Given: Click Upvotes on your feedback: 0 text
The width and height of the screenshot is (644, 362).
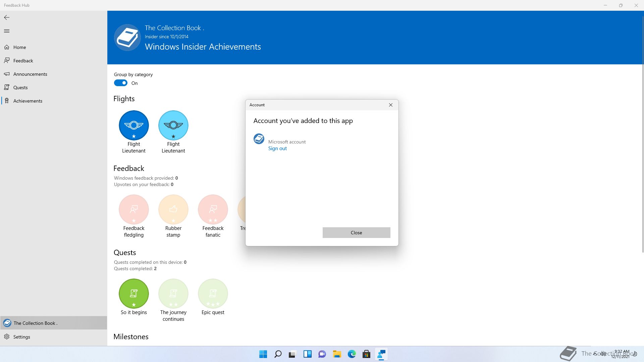Looking at the screenshot, I should 144,184.
